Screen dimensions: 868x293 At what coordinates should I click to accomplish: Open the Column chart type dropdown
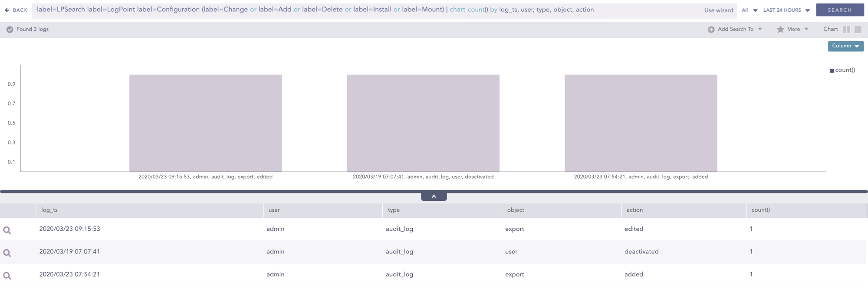click(x=845, y=46)
